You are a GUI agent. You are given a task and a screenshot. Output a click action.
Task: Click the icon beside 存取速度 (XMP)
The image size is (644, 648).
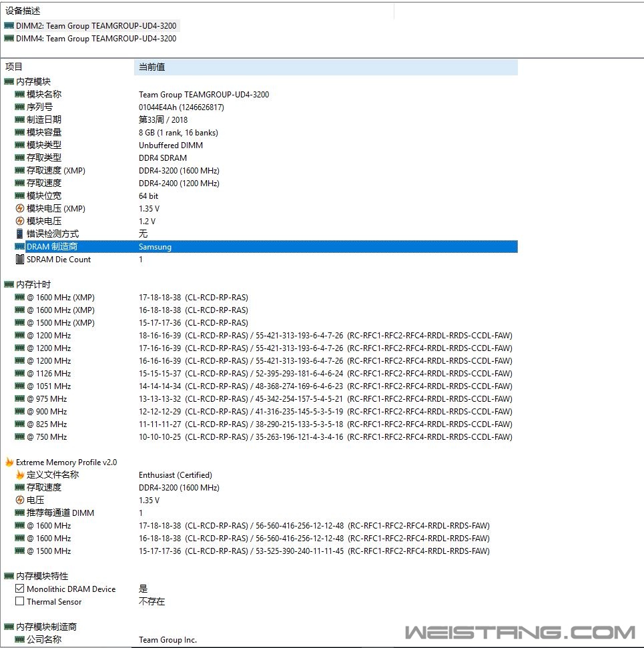pos(19,170)
